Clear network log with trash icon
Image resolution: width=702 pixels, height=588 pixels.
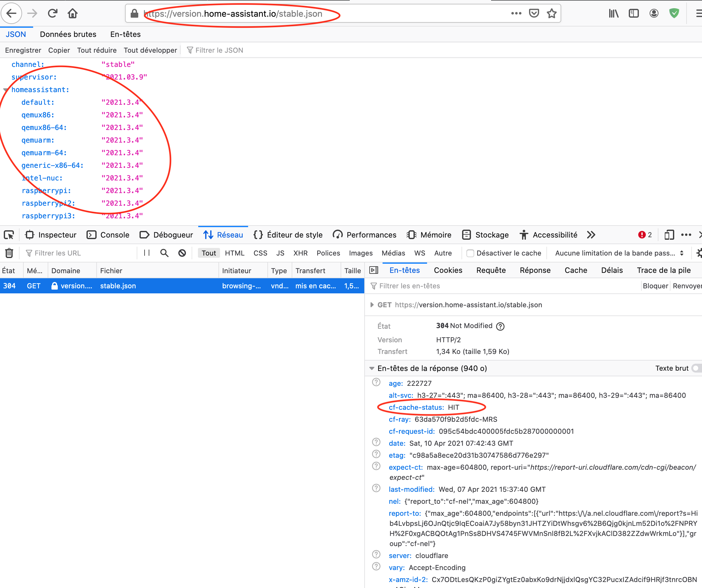pos(9,253)
